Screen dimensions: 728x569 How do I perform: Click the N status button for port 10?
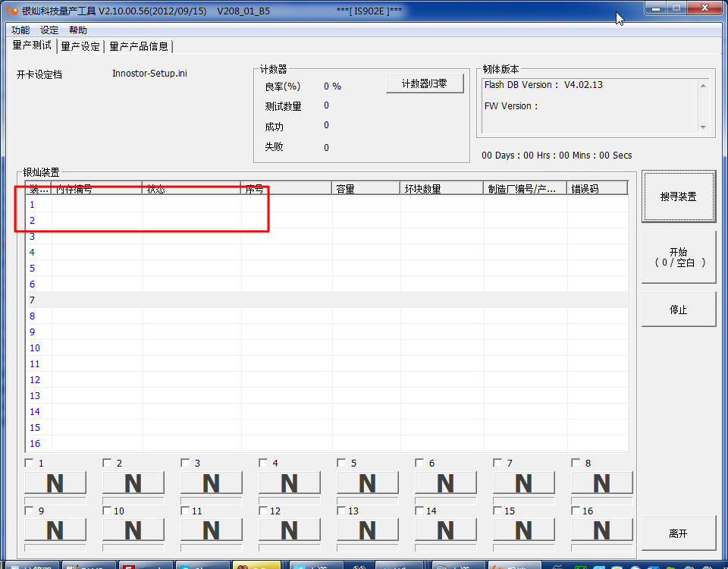(133, 530)
